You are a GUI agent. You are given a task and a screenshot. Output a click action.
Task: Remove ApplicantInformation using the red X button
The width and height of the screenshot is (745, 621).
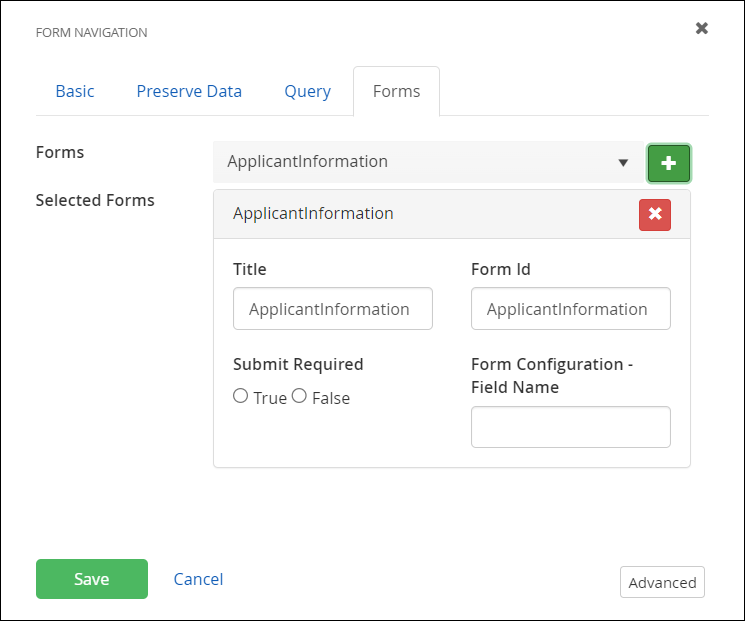click(655, 214)
